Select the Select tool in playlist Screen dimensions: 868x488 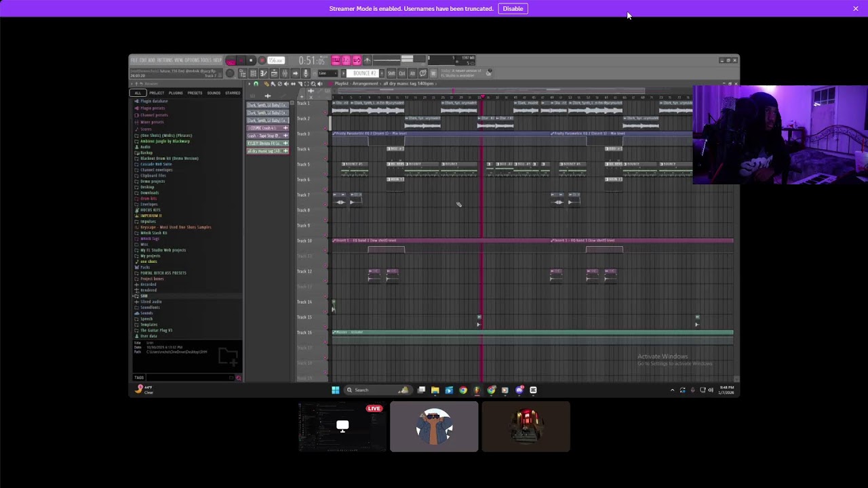pyautogui.click(x=307, y=83)
